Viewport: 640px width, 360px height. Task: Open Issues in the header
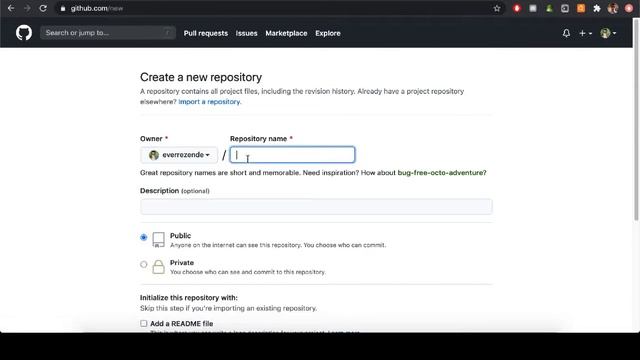click(x=247, y=33)
